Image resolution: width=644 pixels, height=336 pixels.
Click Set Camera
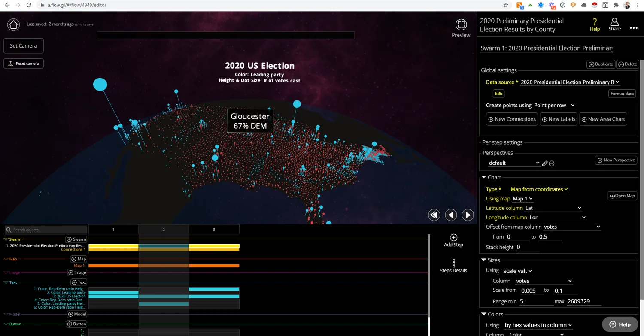pyautogui.click(x=24, y=46)
